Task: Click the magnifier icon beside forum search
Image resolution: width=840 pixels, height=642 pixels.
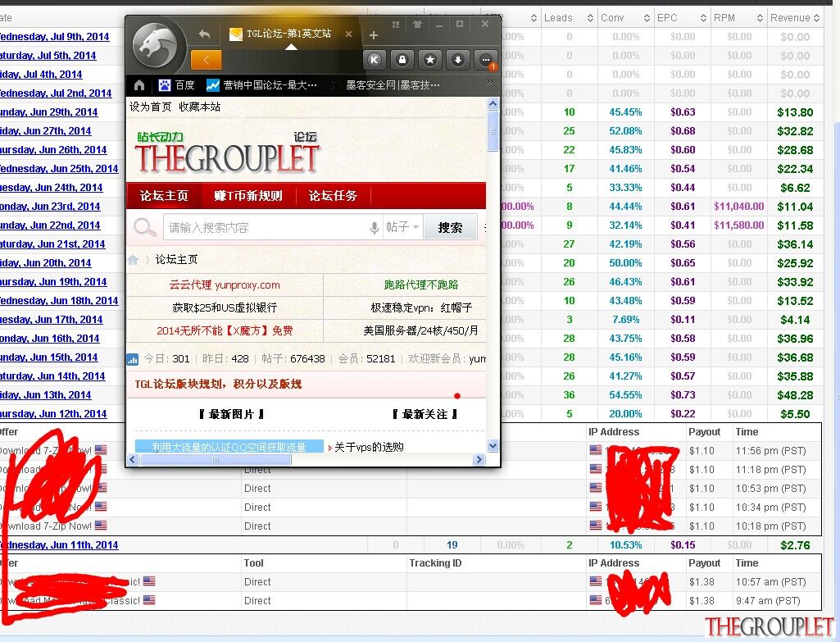Action: [x=144, y=227]
